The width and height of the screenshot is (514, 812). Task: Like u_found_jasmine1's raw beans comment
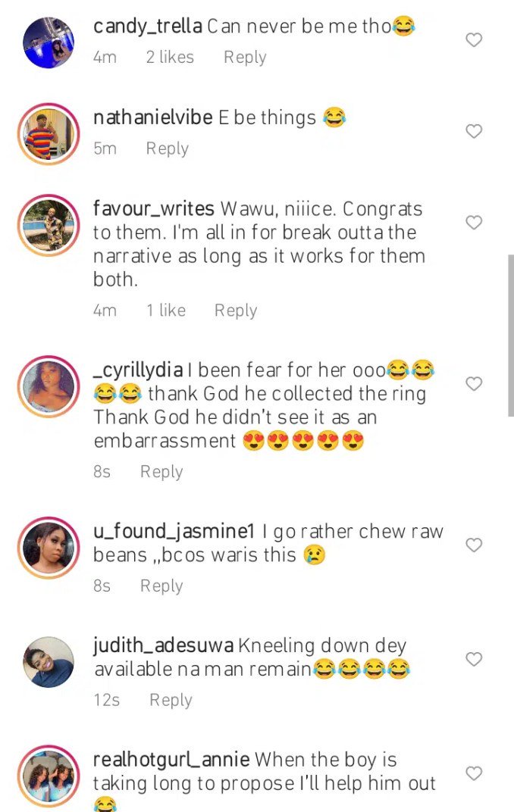click(474, 545)
